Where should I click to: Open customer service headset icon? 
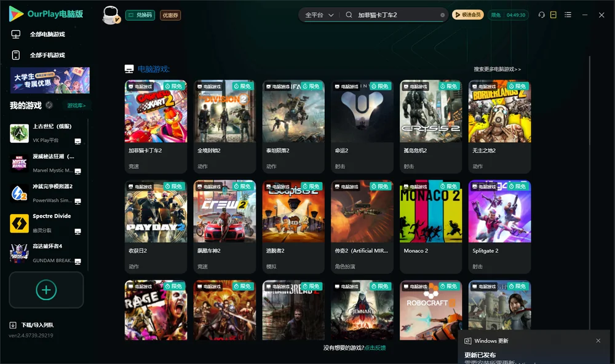coord(542,15)
